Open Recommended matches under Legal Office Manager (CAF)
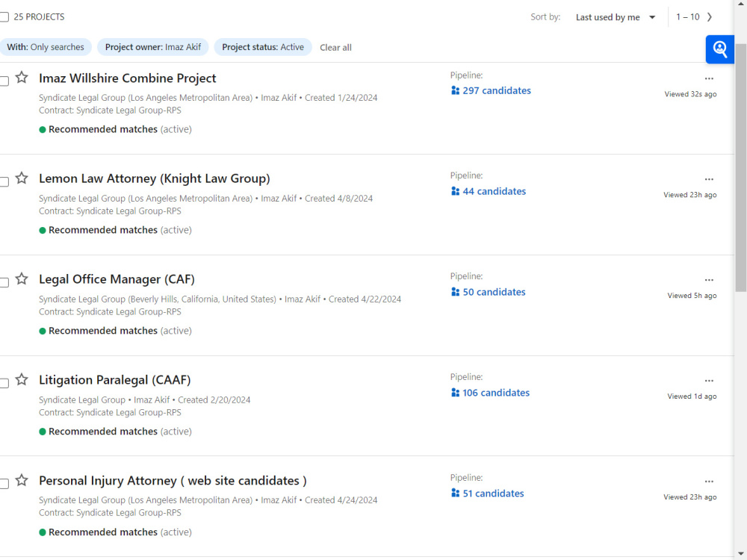Viewport: 747px width, 560px height. (103, 331)
